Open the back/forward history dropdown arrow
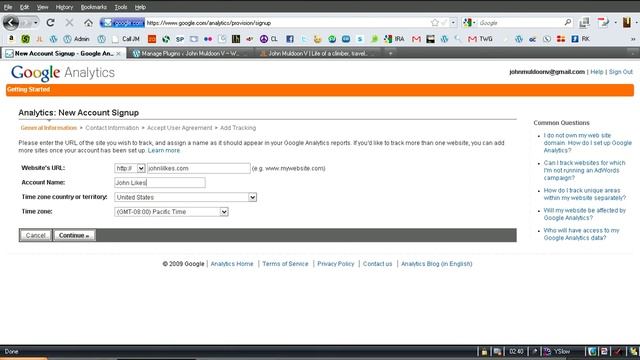 pyautogui.click(x=36, y=23)
